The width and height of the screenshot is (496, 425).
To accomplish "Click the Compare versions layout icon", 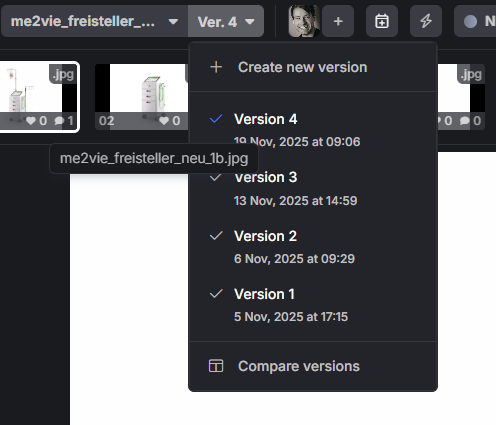I will click(x=216, y=366).
